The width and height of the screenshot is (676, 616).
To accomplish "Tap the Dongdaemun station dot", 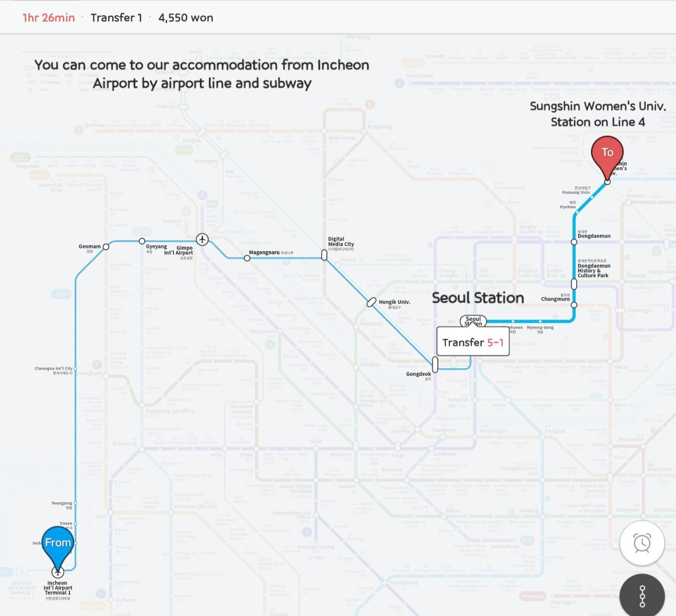I will [x=574, y=242].
